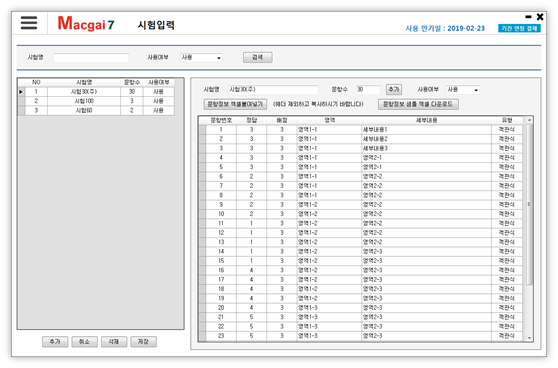558x368 pixels.
Task: Click the 사용여부 column header in exam list
Action: 159,82
